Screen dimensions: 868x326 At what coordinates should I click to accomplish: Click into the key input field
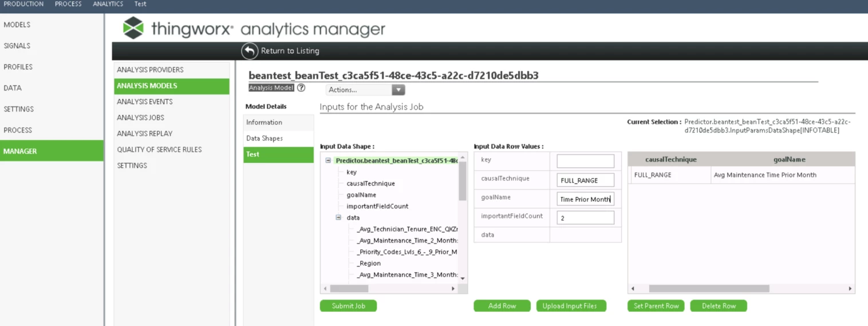tap(585, 161)
